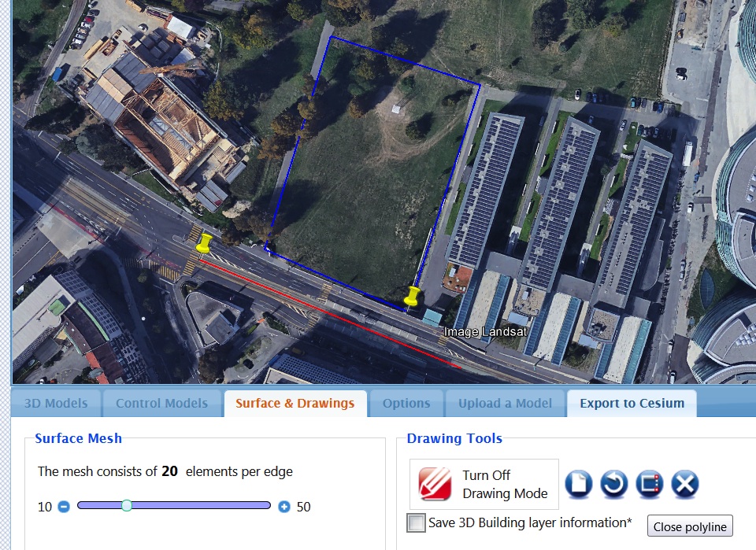Switch to the Control Models tab
The height and width of the screenshot is (550, 756).
(x=161, y=403)
